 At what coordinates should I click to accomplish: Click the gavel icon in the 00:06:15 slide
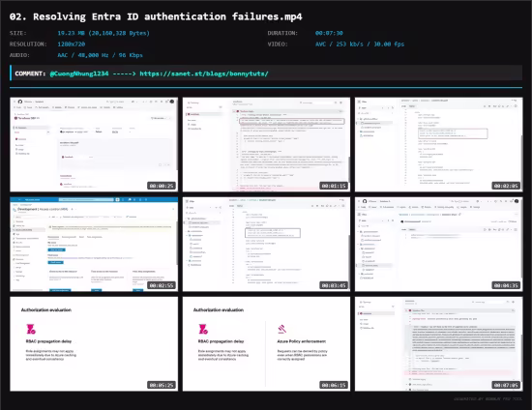[x=282, y=329]
